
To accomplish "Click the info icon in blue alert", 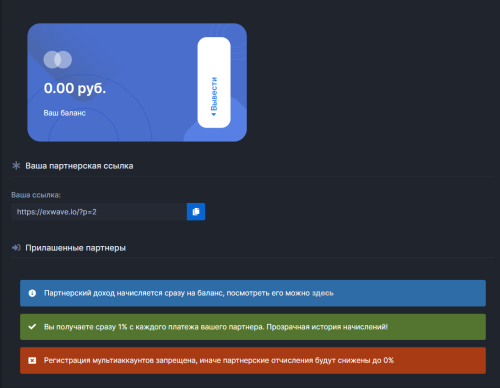I will pos(32,293).
